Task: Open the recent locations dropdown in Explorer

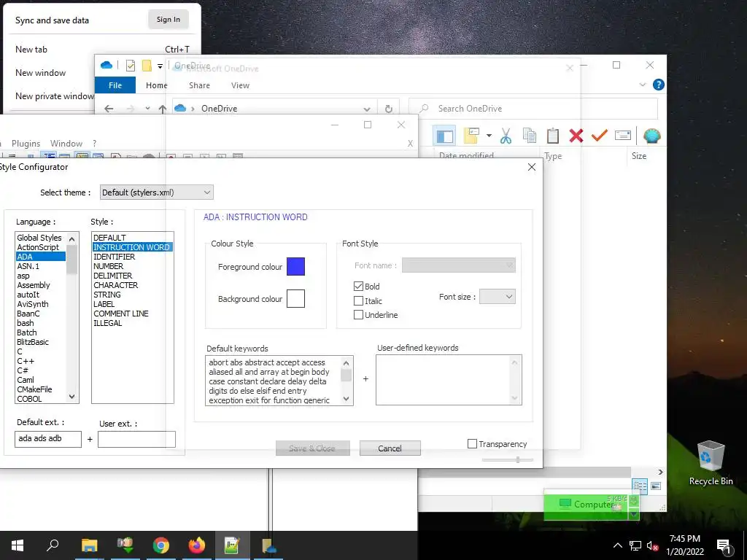Action: (x=147, y=109)
